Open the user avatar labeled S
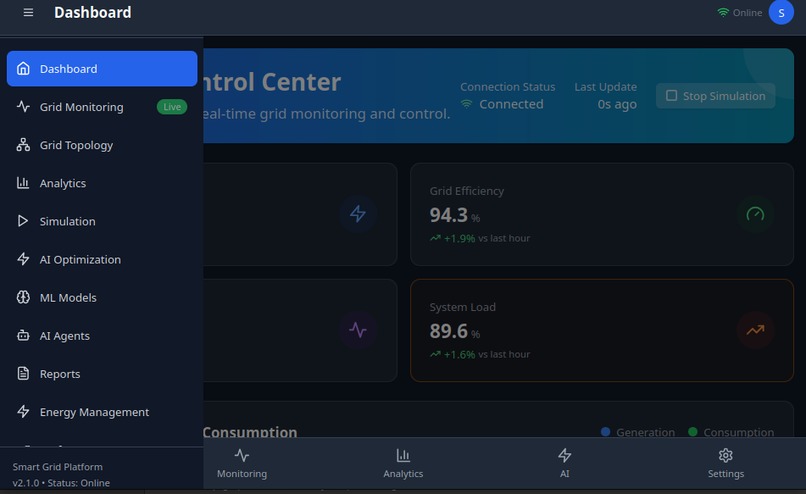The height and width of the screenshot is (494, 806). click(x=781, y=12)
